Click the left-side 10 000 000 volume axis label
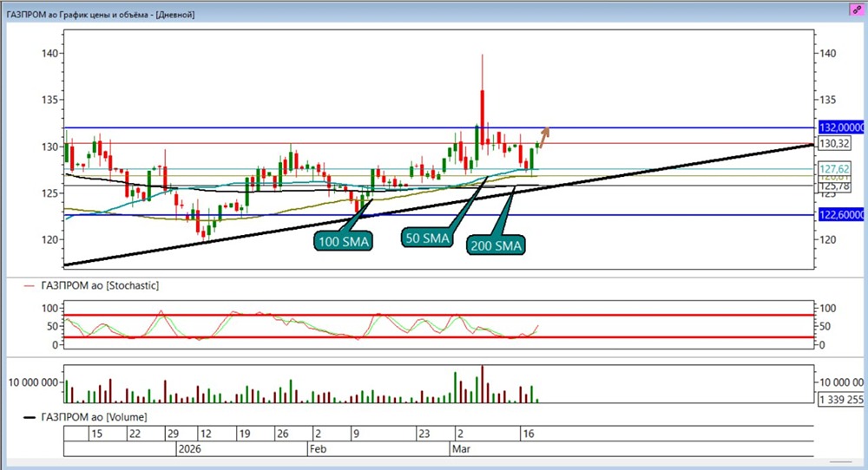The width and height of the screenshot is (868, 470). 33,382
